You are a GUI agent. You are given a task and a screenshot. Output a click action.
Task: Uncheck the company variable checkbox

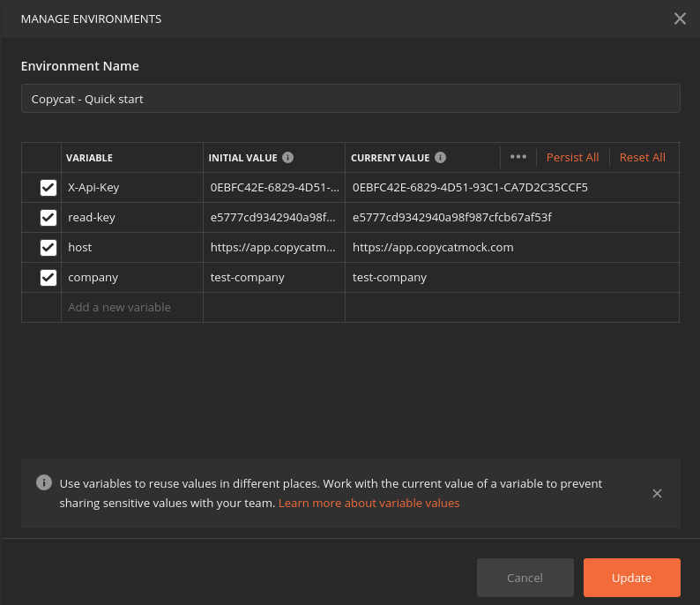[48, 278]
